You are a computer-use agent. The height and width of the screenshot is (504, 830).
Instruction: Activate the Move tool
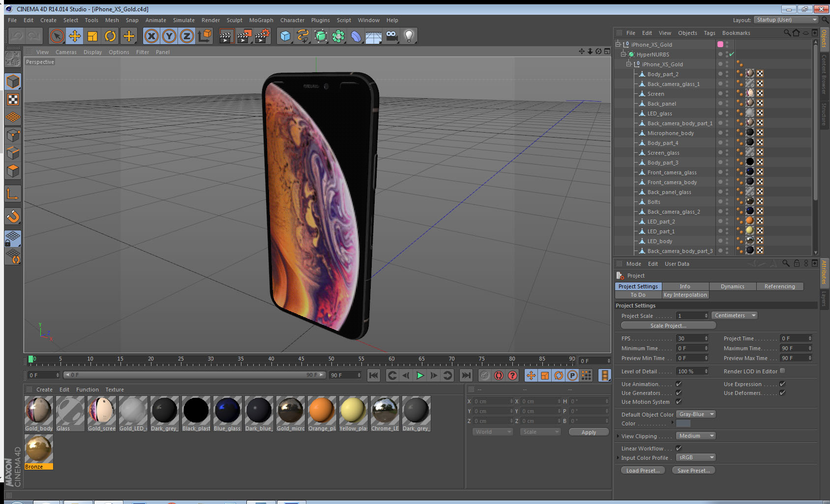tap(75, 36)
